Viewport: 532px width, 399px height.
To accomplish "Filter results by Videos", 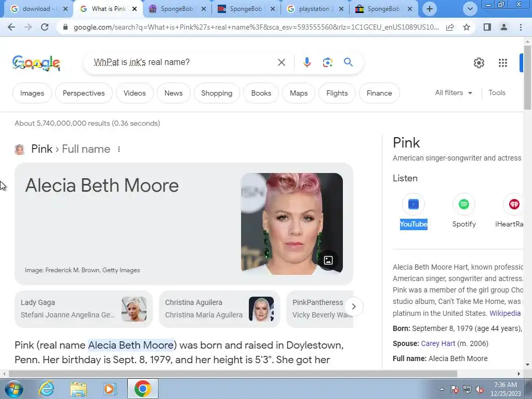I will (135, 93).
